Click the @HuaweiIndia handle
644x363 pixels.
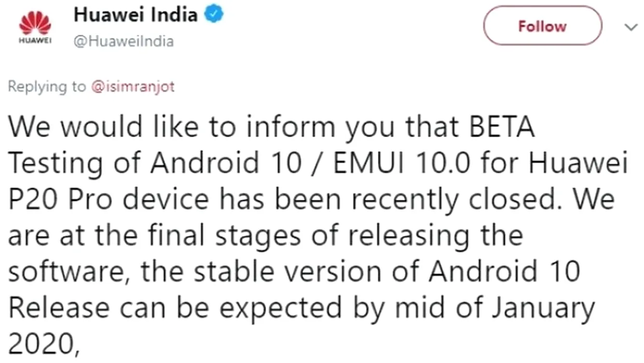pyautogui.click(x=124, y=41)
